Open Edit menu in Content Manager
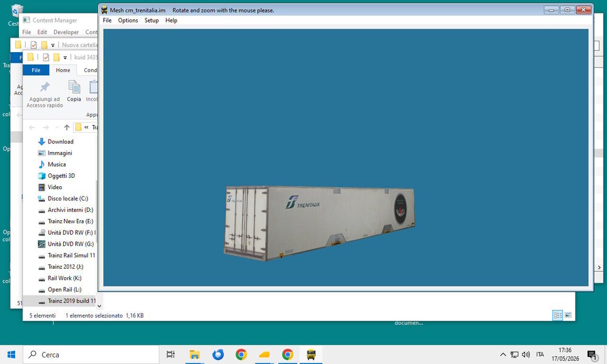The height and width of the screenshot is (364, 607). click(x=42, y=32)
